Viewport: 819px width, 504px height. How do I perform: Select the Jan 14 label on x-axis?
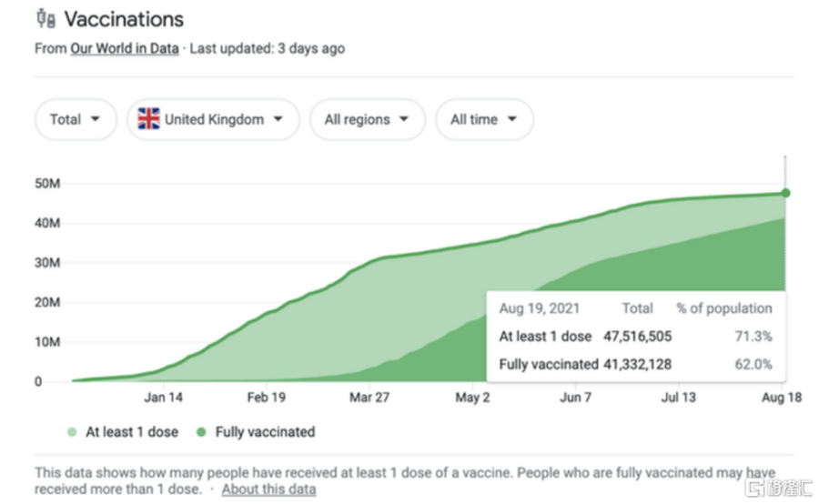click(x=163, y=398)
